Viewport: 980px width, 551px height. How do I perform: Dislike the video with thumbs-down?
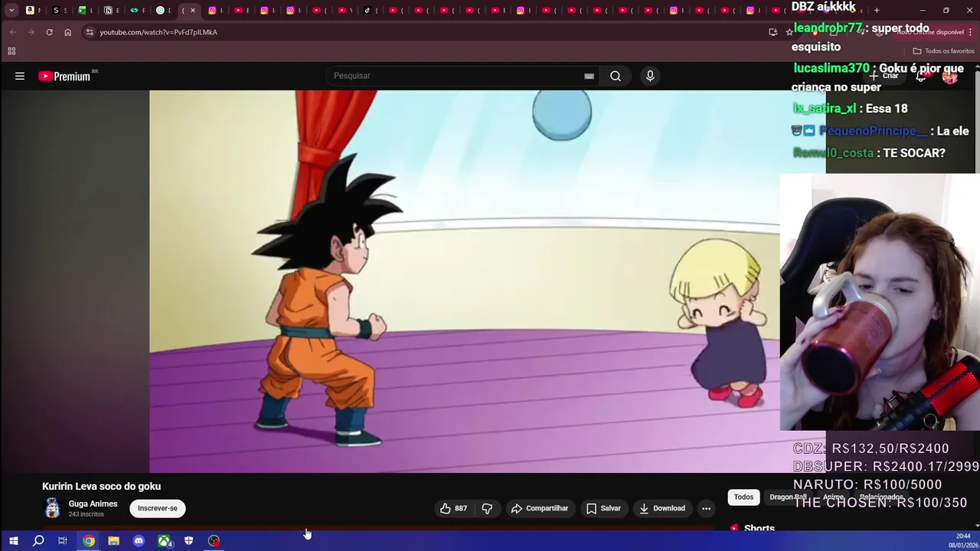(487, 508)
